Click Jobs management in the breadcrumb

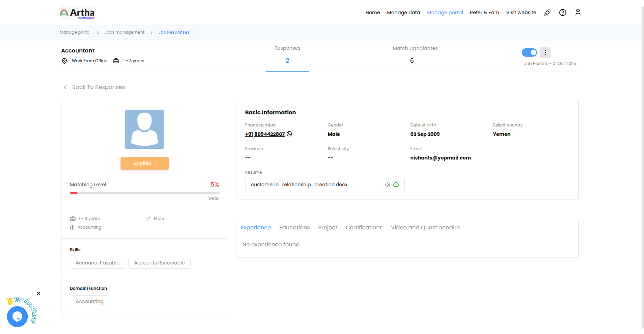pyautogui.click(x=124, y=32)
